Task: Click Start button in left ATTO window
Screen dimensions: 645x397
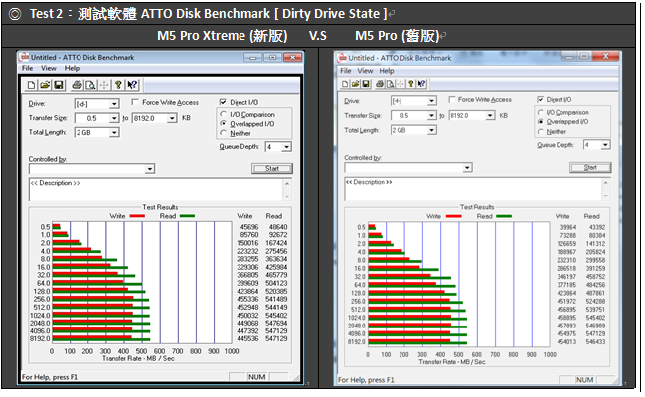Action: (x=272, y=168)
